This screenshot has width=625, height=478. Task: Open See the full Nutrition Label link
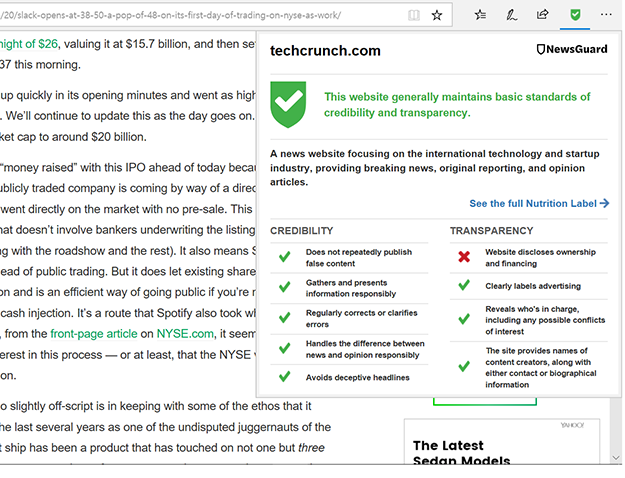tap(533, 203)
